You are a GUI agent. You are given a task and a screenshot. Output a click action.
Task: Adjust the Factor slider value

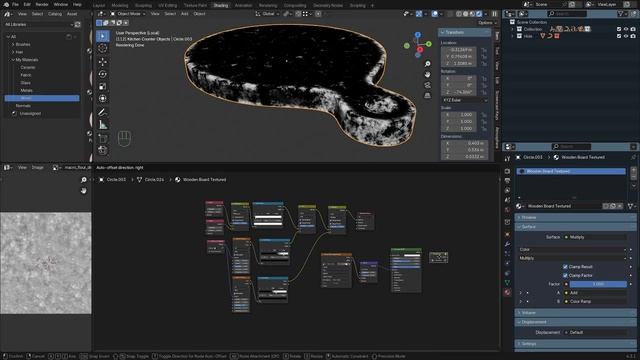pyautogui.click(x=598, y=284)
